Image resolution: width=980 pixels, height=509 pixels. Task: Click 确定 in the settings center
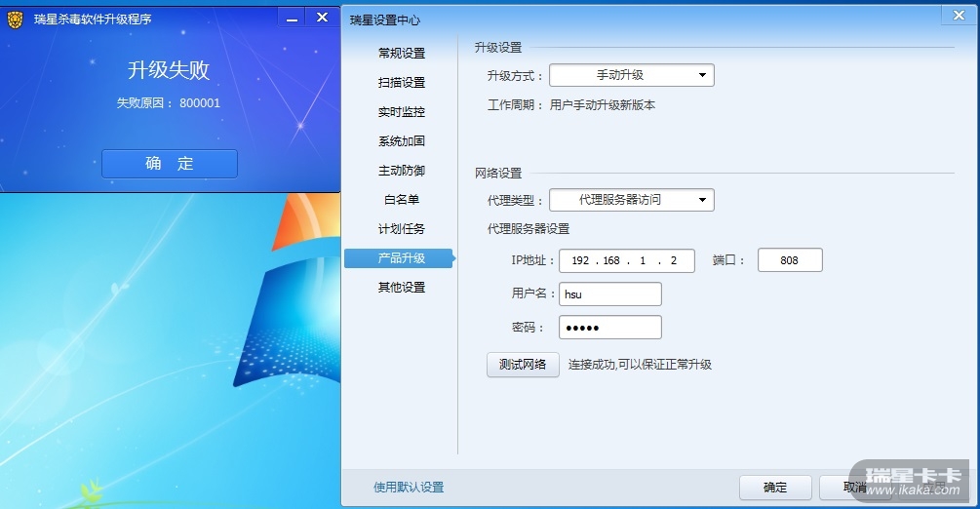(775, 488)
